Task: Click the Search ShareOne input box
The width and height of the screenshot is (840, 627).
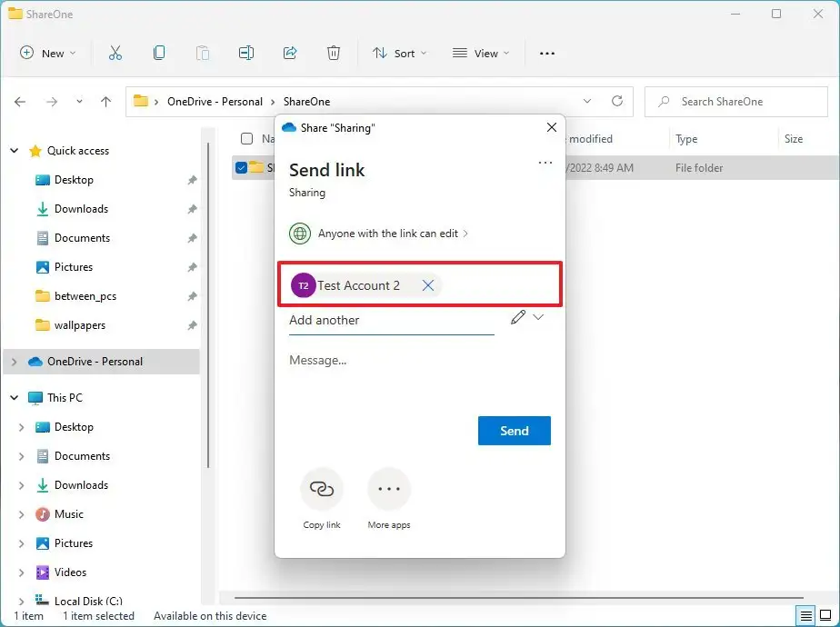Action: (x=736, y=101)
